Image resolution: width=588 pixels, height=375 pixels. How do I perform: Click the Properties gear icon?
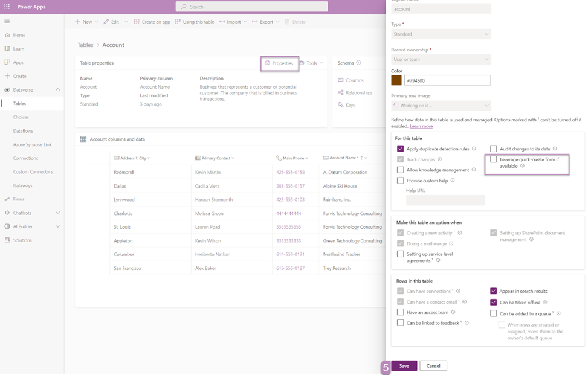[268, 63]
